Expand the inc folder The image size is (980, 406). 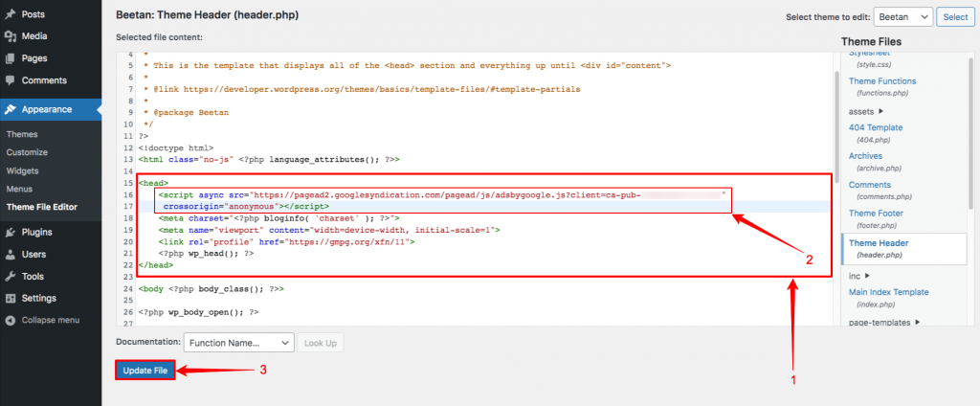[x=859, y=275]
